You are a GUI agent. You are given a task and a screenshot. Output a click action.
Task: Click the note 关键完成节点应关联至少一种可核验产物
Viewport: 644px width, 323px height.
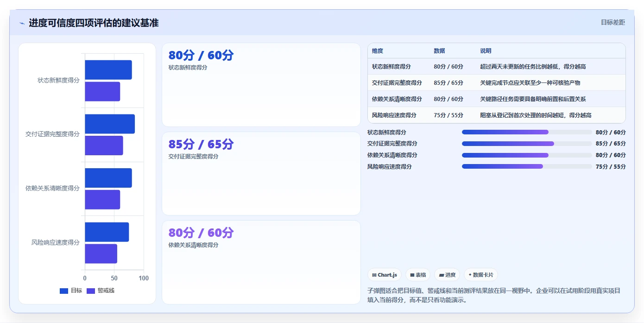(530, 83)
